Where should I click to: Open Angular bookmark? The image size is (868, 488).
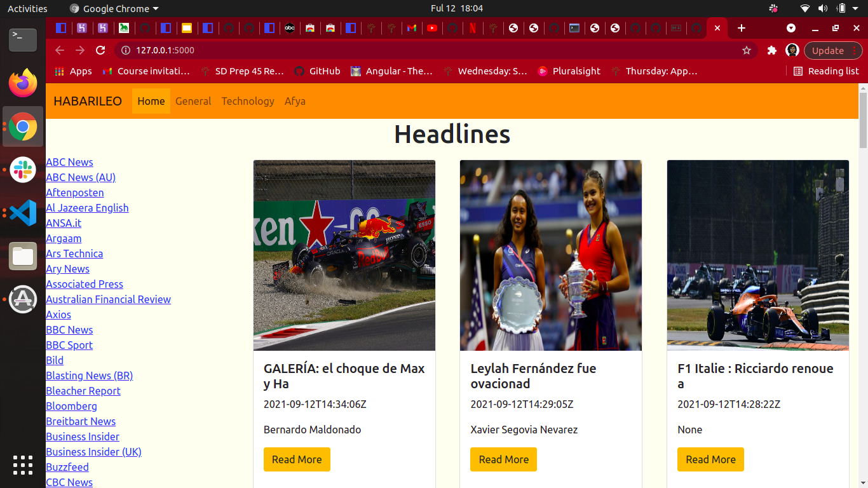tap(391, 71)
